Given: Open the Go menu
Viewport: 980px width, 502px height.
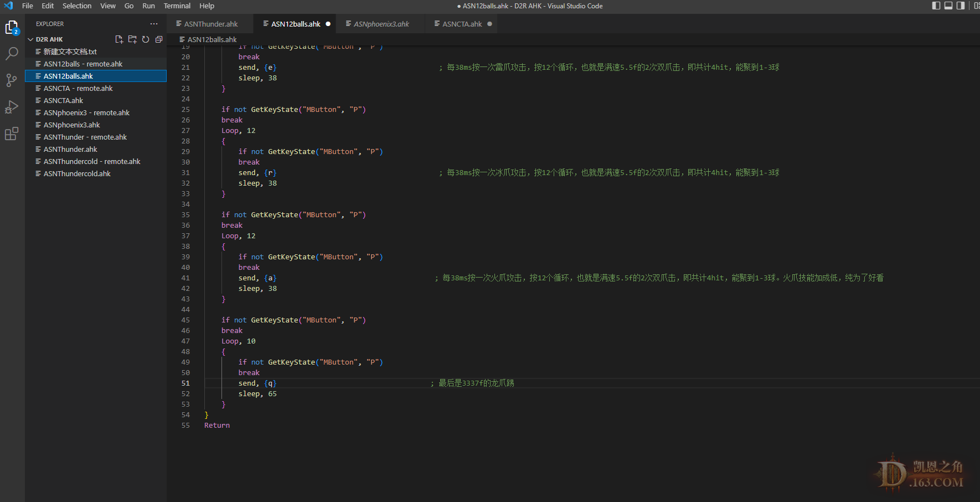Looking at the screenshot, I should coord(129,6).
